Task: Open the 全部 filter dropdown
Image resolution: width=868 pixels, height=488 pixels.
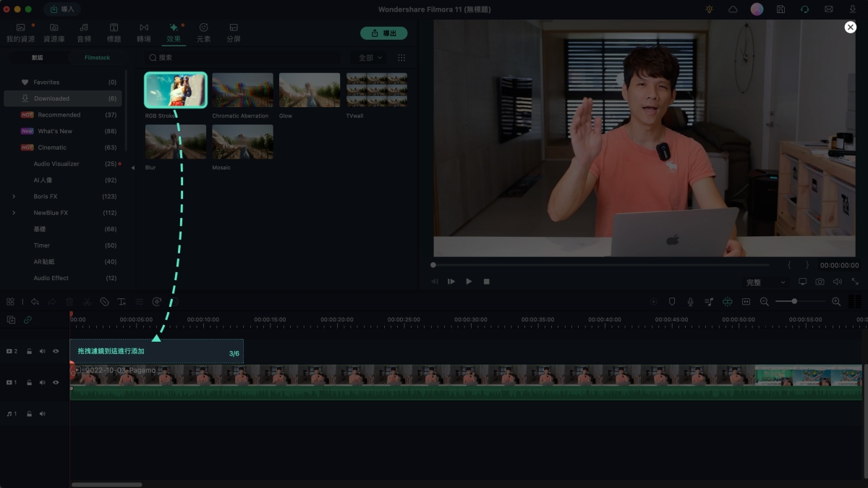Action: click(371, 58)
